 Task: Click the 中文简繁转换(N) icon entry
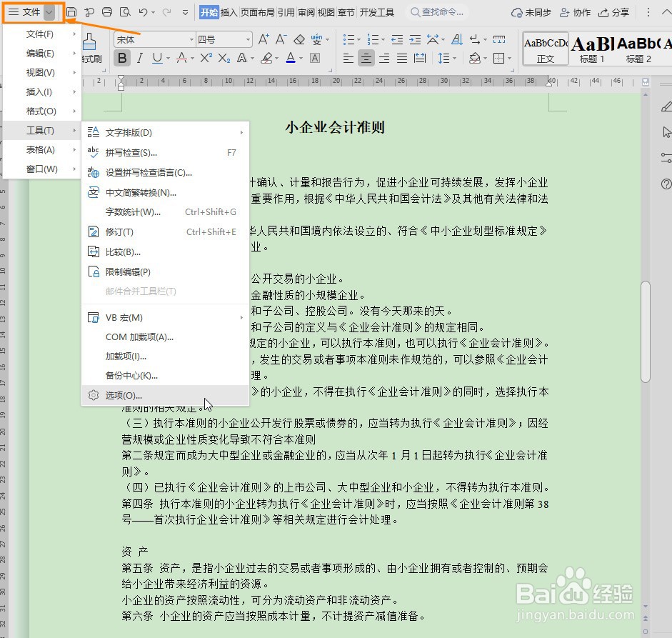point(165,192)
